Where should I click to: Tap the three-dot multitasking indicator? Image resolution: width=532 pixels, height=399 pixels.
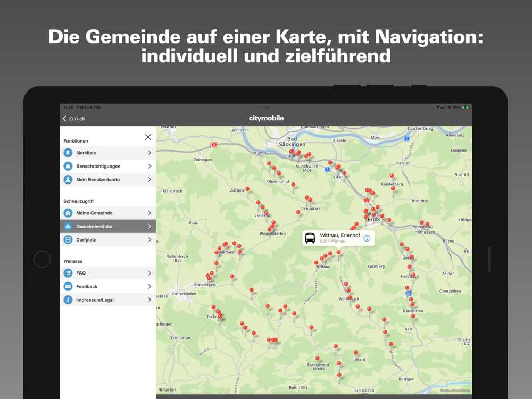coord(267,107)
